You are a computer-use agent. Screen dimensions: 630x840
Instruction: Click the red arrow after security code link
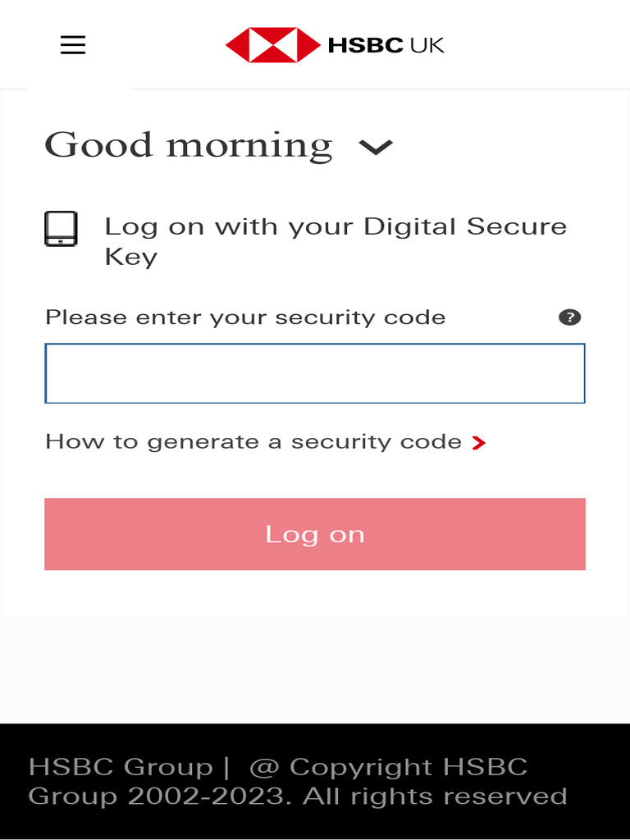(x=478, y=442)
